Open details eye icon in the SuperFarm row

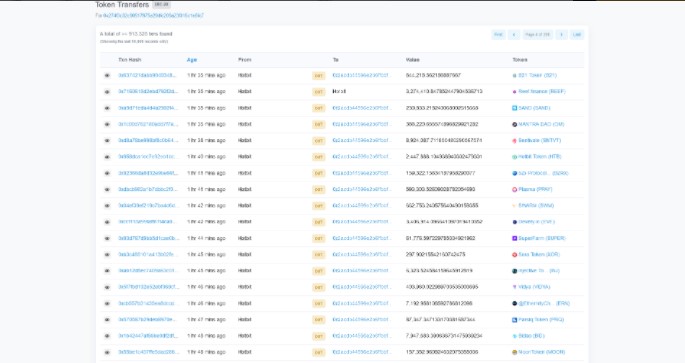coord(107,239)
